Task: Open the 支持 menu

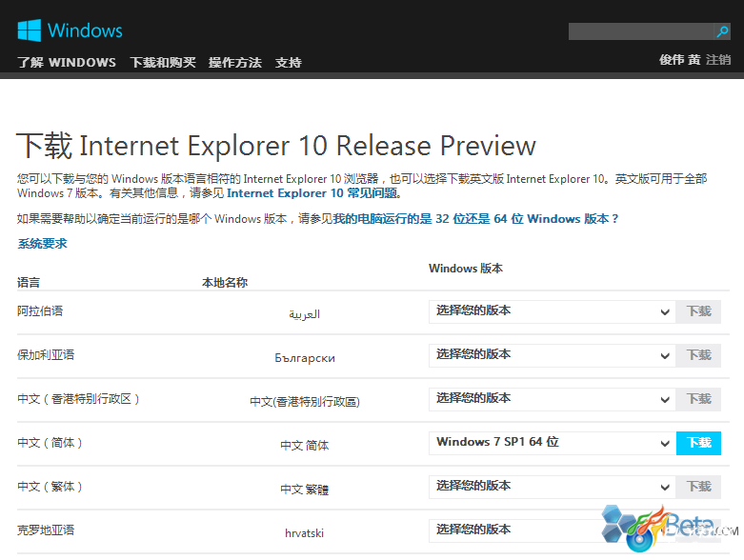Action: coord(288,62)
